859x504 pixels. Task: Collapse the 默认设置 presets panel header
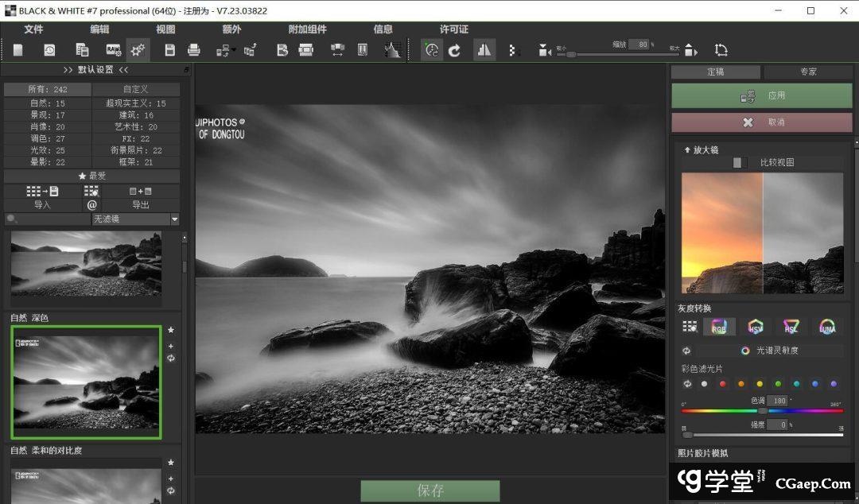pos(95,70)
